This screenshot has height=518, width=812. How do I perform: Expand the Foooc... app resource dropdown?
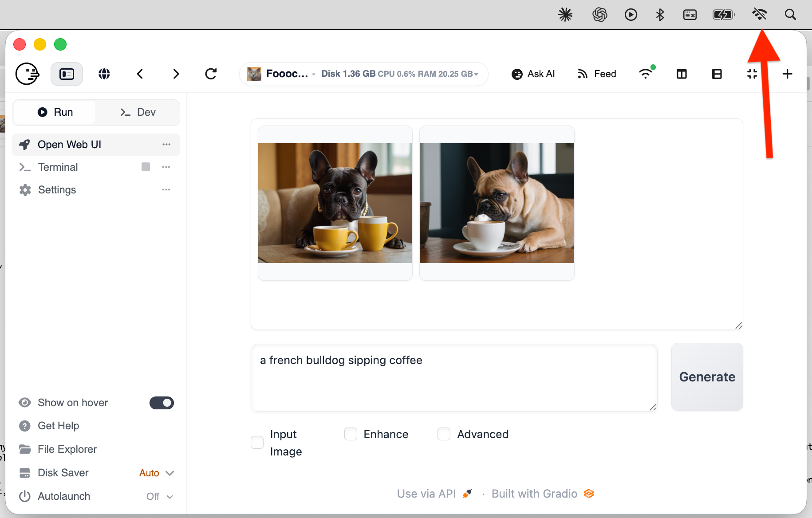pos(364,74)
